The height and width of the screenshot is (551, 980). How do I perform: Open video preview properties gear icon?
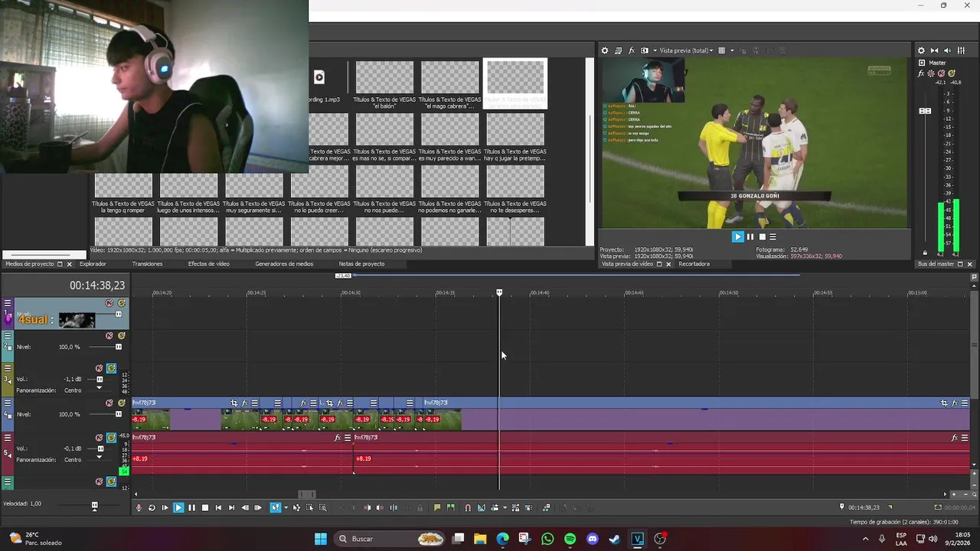coord(605,51)
